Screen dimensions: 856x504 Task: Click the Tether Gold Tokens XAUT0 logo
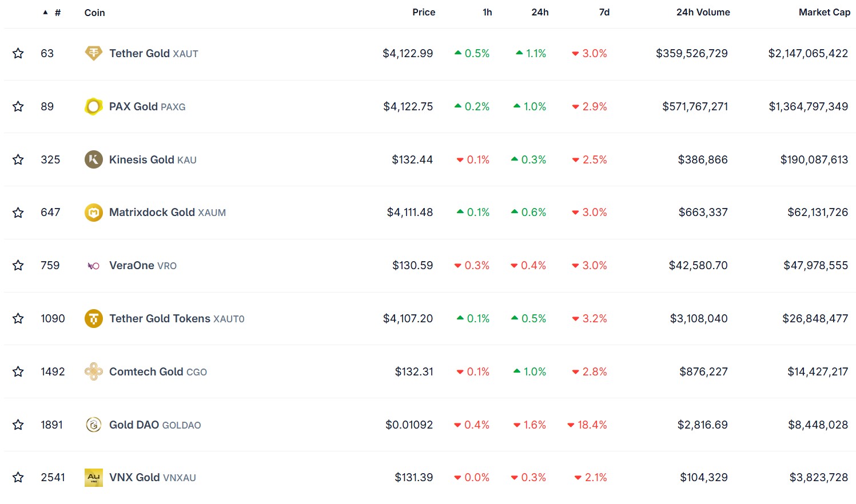click(93, 318)
